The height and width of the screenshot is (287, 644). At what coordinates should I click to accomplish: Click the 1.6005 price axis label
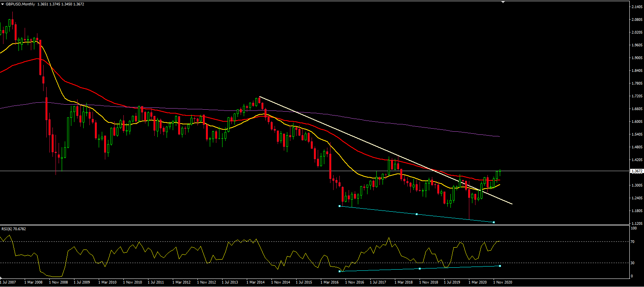pyautogui.click(x=637, y=122)
